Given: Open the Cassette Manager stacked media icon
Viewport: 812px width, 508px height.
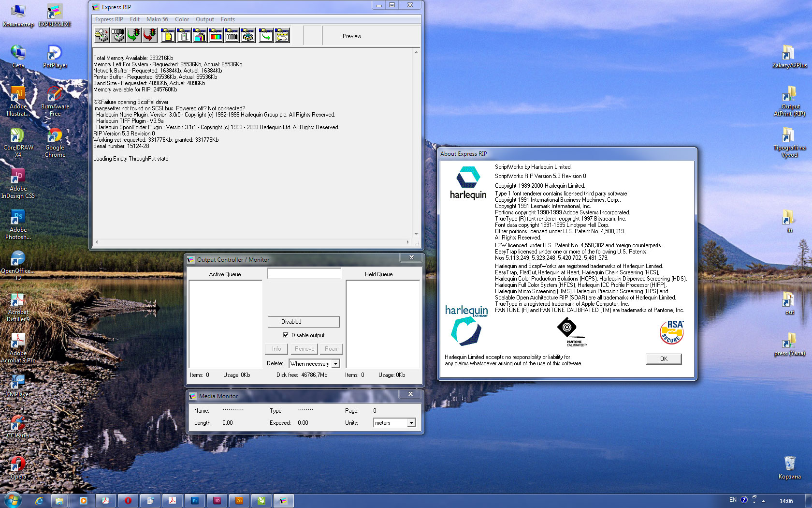Looking at the screenshot, I should tap(248, 35).
